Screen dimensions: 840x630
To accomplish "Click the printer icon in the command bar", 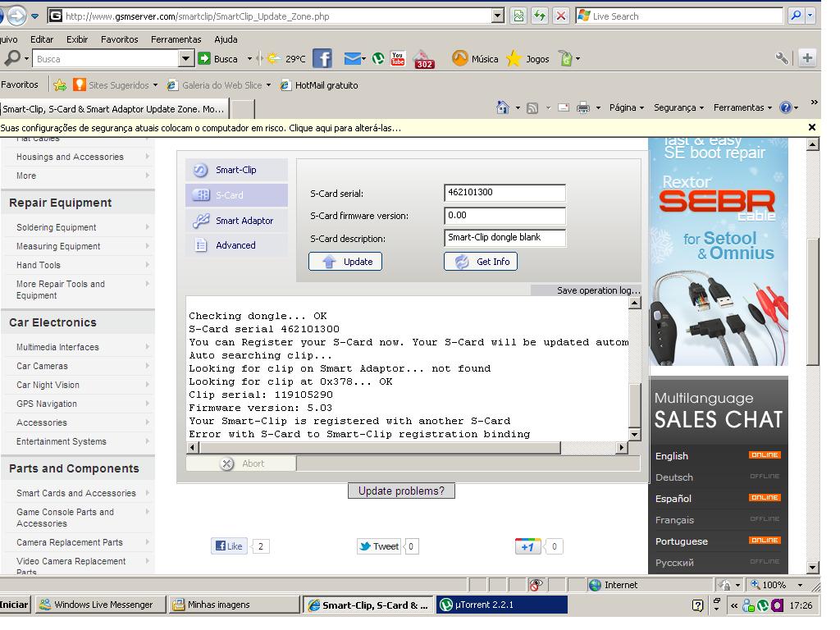I will tap(583, 108).
